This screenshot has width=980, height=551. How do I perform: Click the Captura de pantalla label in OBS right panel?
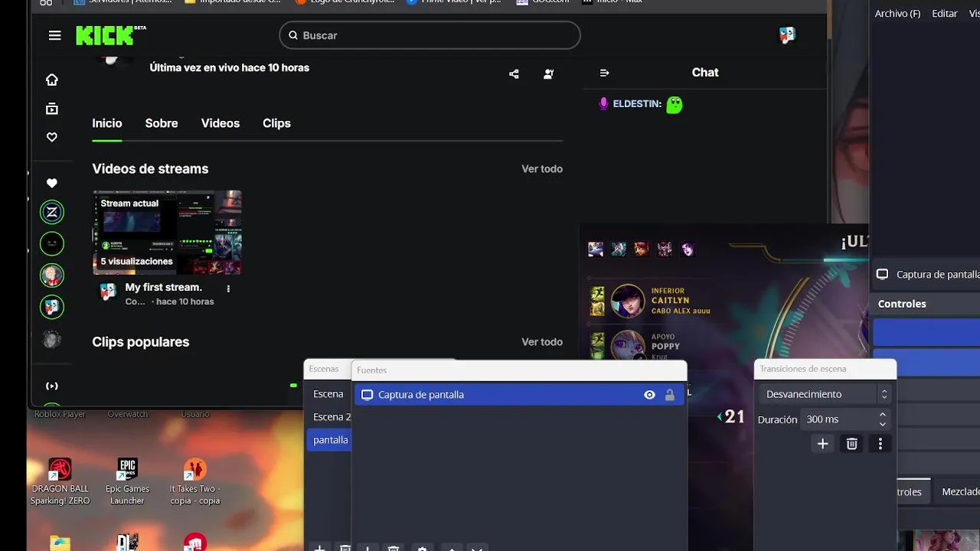[x=938, y=275]
